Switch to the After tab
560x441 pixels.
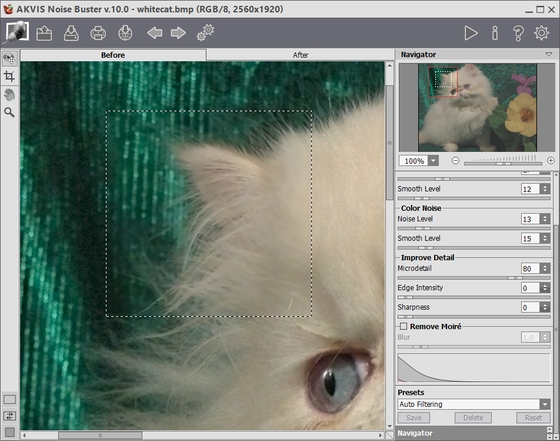pyautogui.click(x=300, y=55)
